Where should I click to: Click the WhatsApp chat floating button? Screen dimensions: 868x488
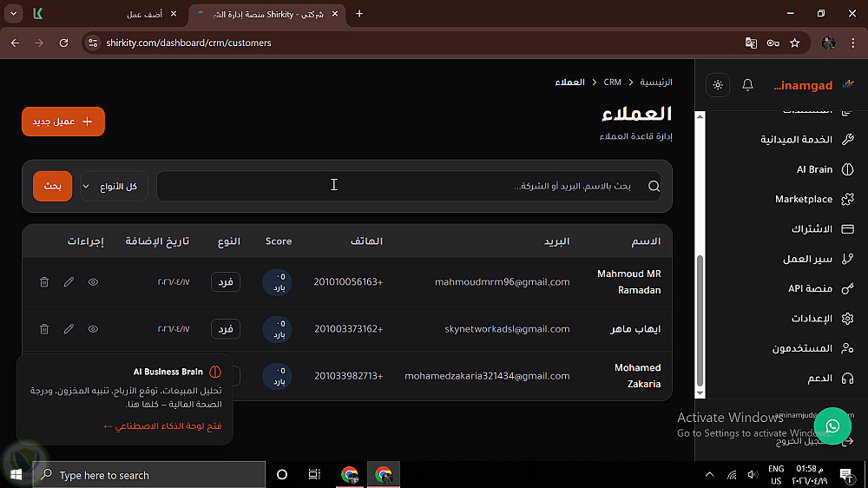click(832, 426)
